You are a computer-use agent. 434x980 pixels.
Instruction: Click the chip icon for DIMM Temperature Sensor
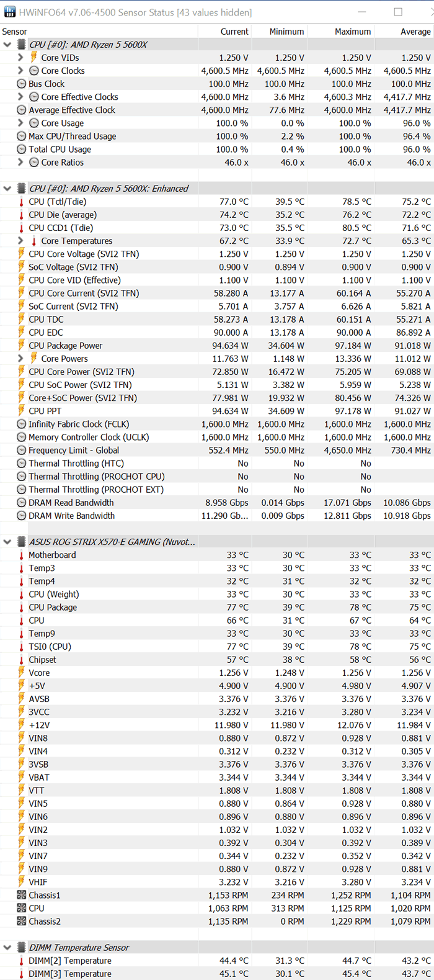(21, 948)
